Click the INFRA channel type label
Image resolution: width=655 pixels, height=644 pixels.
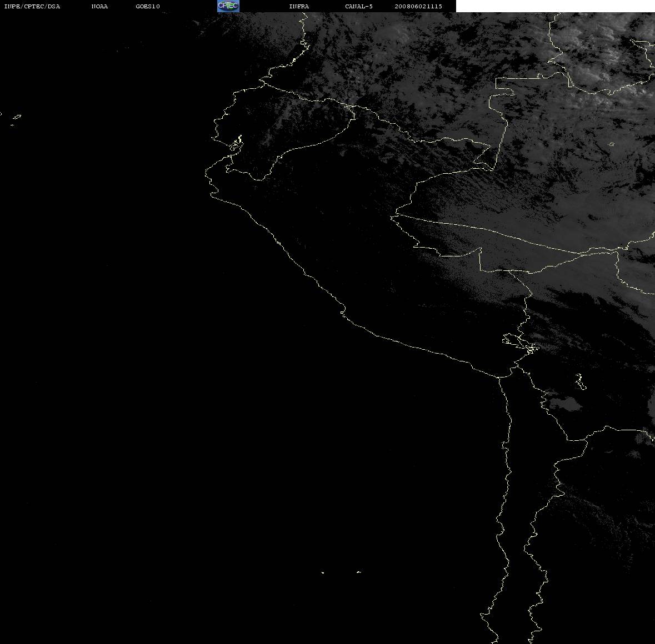299,6
